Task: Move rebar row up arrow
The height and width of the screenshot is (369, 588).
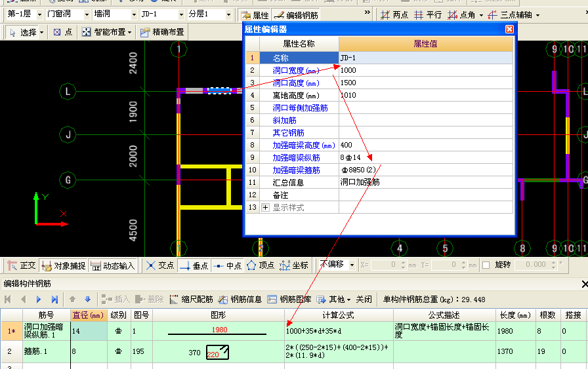Action: 72,300
